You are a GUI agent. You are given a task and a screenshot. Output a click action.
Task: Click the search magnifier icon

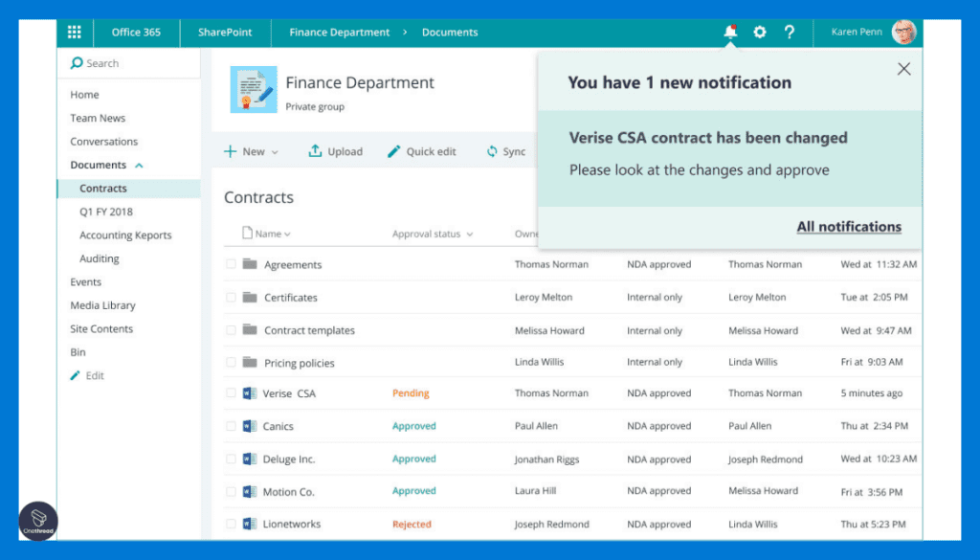click(77, 63)
